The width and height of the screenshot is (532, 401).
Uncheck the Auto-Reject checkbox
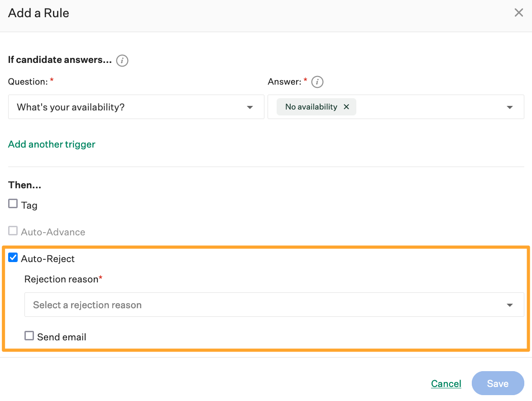point(13,258)
